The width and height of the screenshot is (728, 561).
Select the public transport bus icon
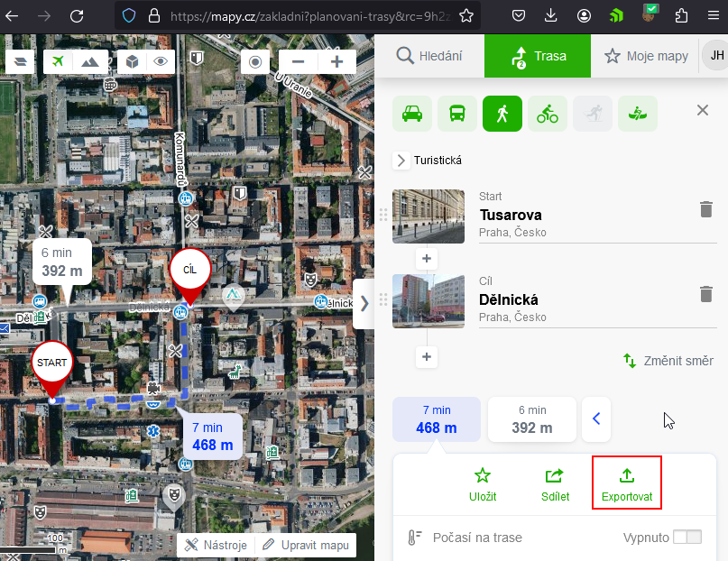pyautogui.click(x=457, y=114)
